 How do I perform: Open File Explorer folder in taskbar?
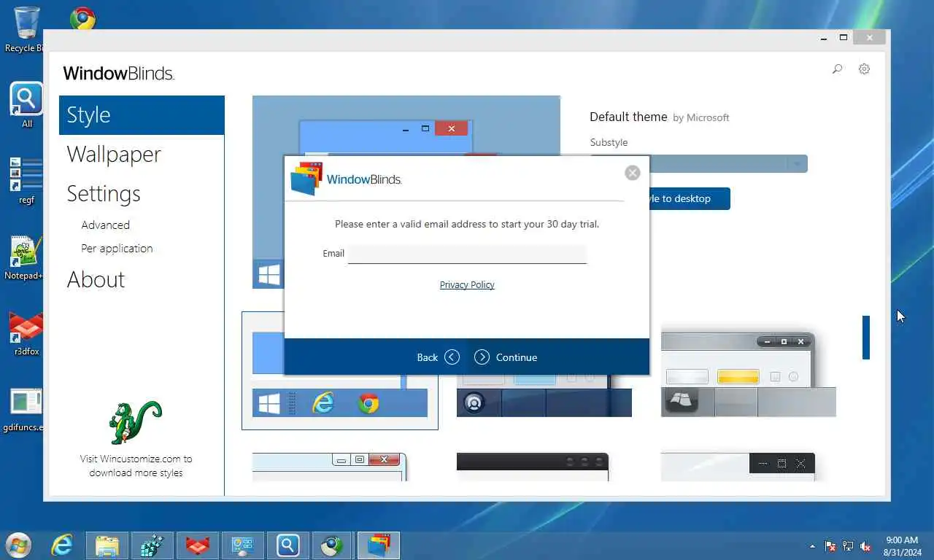(107, 545)
